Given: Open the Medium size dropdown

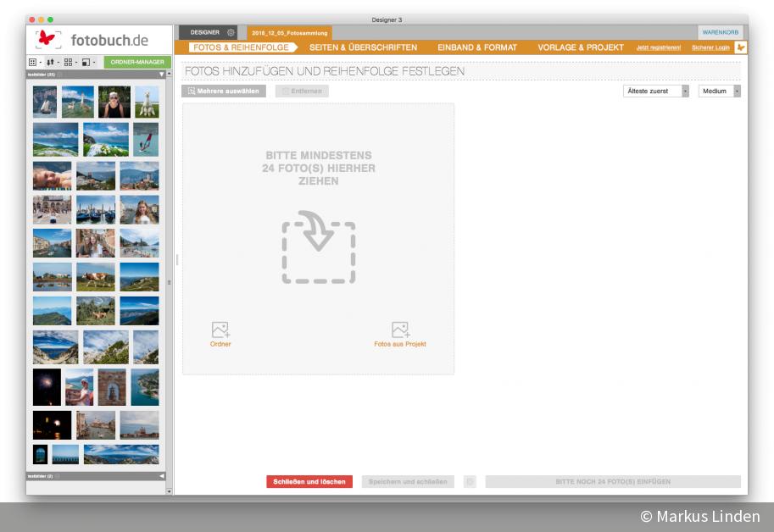Looking at the screenshot, I should (x=719, y=91).
